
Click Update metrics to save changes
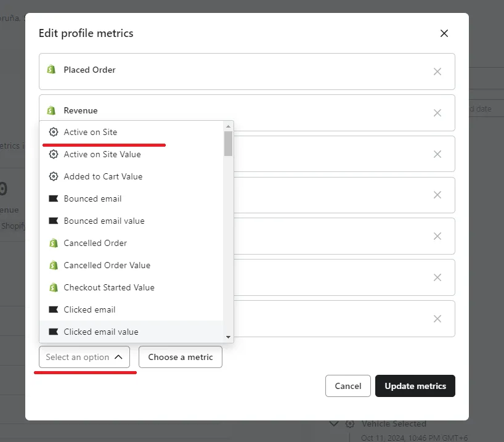point(415,386)
